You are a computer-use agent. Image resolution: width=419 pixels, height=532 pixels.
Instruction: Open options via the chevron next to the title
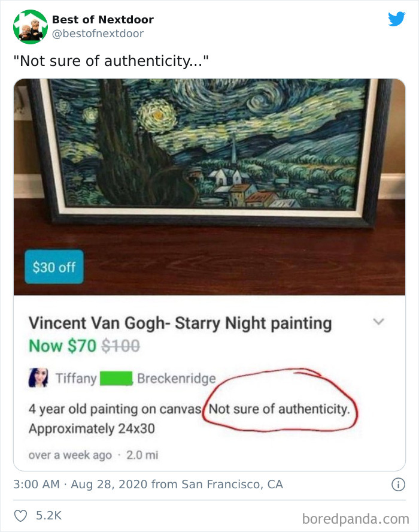click(x=379, y=321)
